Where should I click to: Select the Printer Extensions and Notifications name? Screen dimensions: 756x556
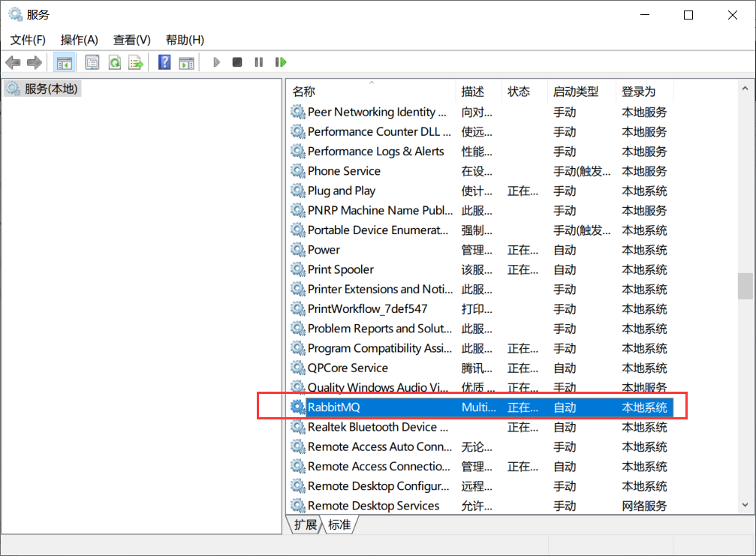click(x=381, y=289)
